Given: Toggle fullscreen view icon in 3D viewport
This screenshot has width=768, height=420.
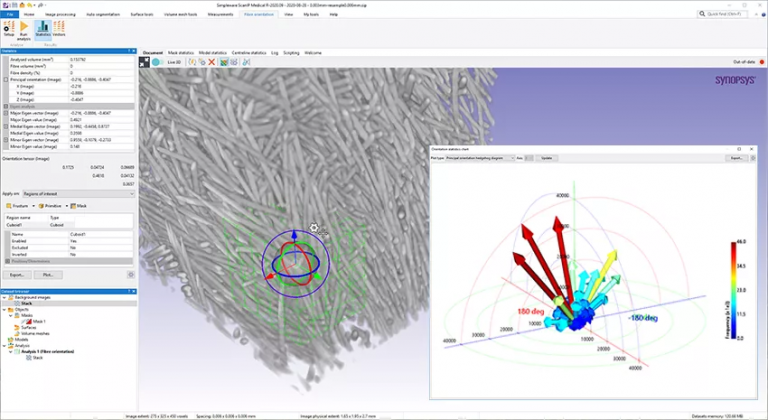Looking at the screenshot, I should pos(145,62).
